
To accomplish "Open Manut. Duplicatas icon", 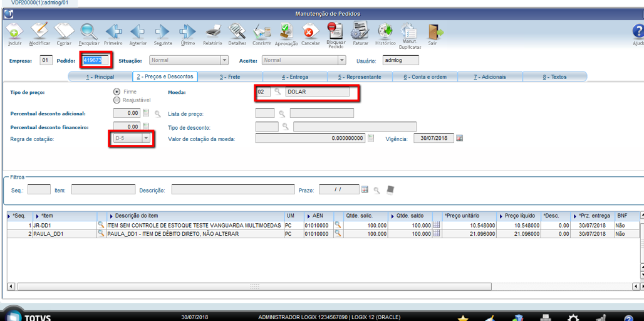I will [x=410, y=31].
